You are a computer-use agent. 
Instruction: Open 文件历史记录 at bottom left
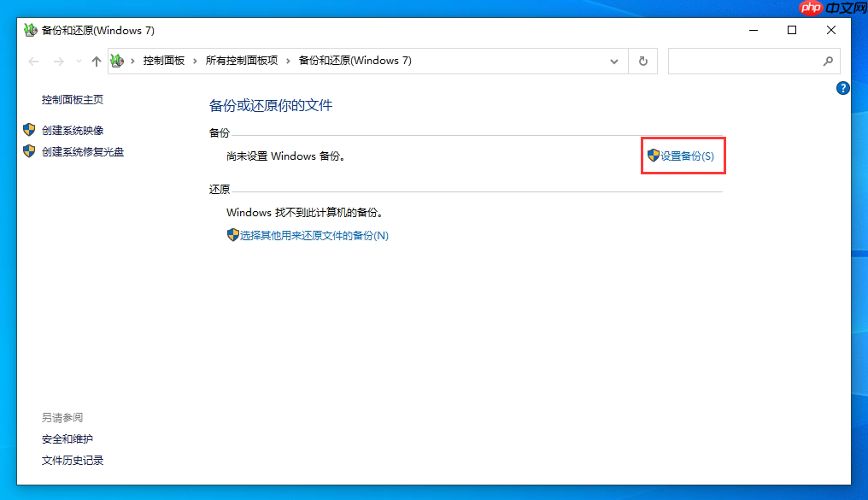pos(71,460)
